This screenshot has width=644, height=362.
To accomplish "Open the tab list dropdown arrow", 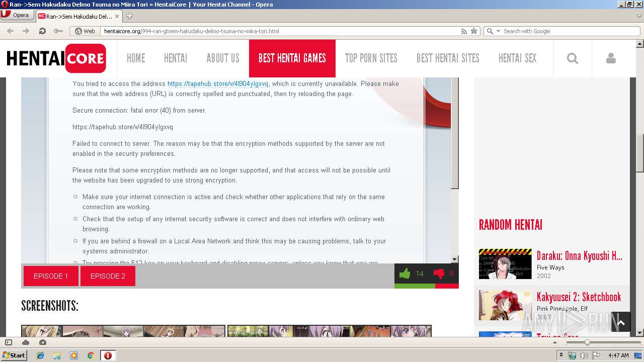I will click(x=639, y=16).
